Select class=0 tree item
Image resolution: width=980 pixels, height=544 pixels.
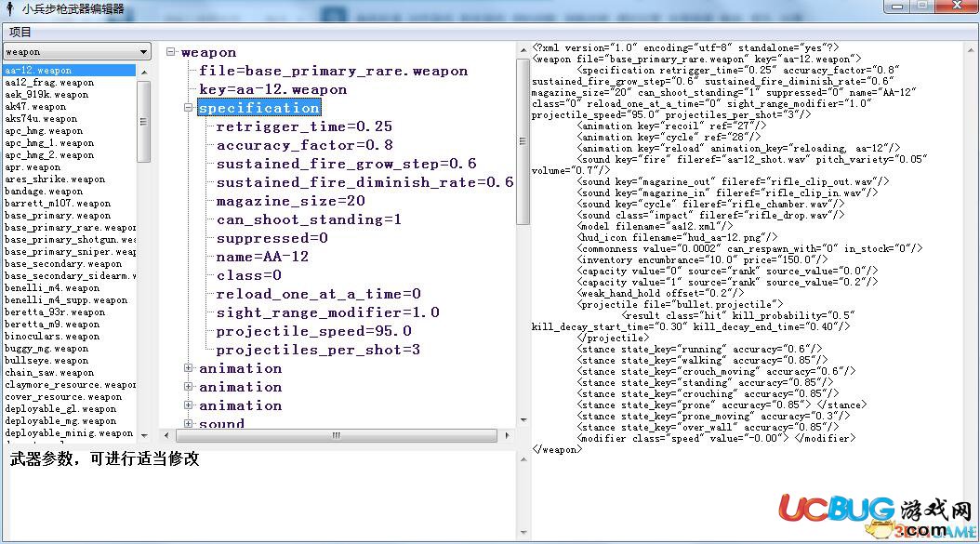coord(249,275)
